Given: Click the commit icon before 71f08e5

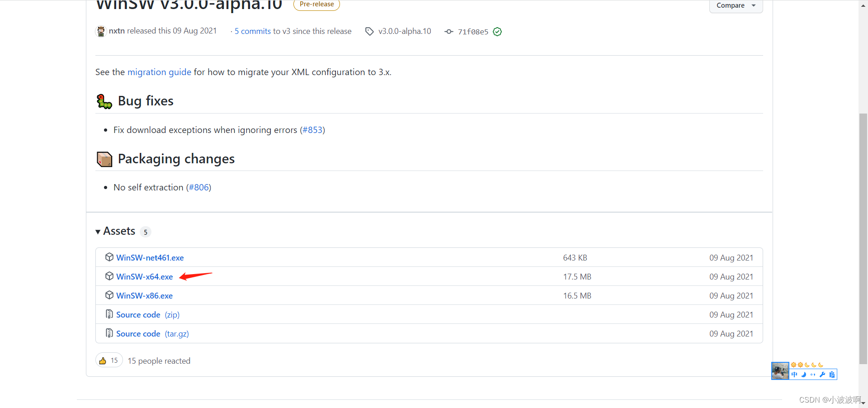Looking at the screenshot, I should [448, 32].
